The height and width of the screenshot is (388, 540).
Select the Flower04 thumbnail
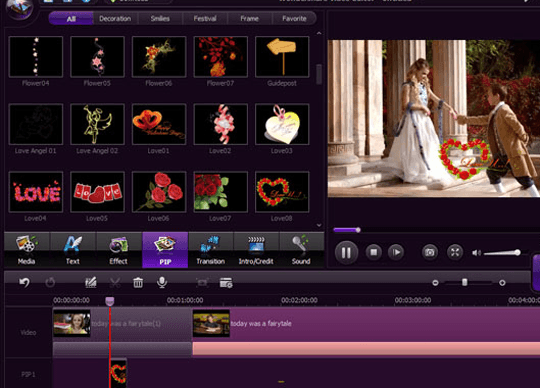(x=36, y=57)
